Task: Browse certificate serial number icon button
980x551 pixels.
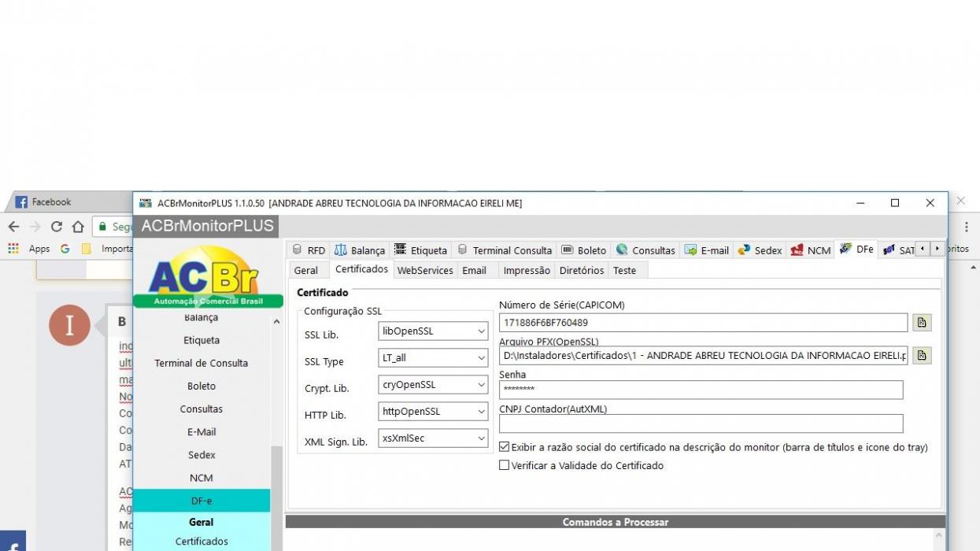Action: coord(922,323)
